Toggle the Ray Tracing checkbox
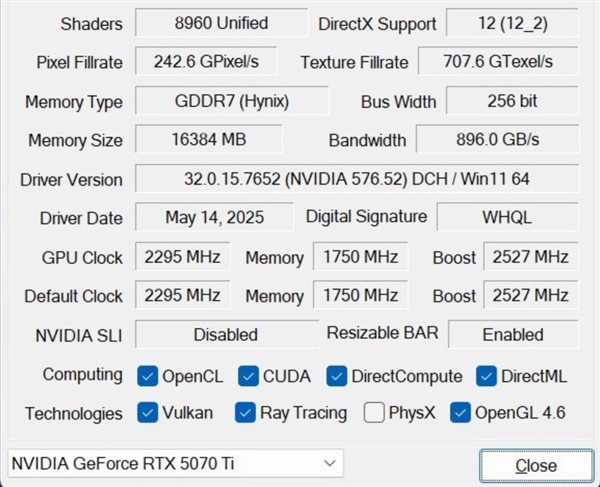 pos(245,412)
